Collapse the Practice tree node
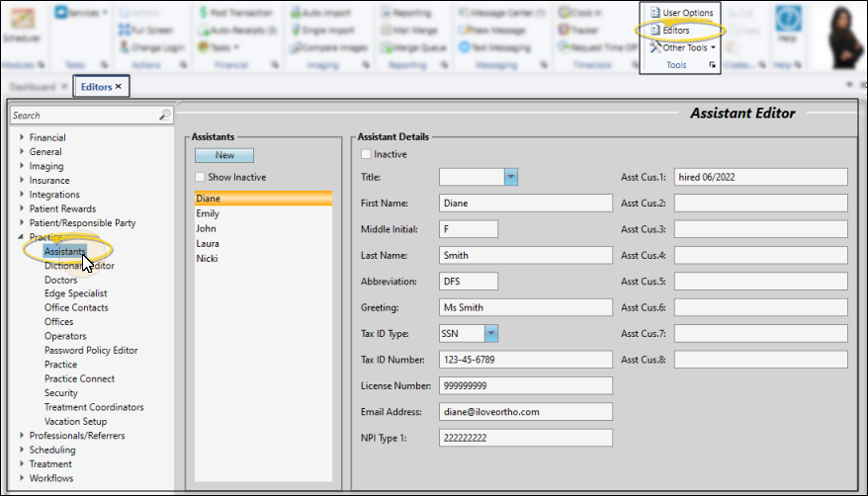The image size is (868, 496). pos(21,237)
